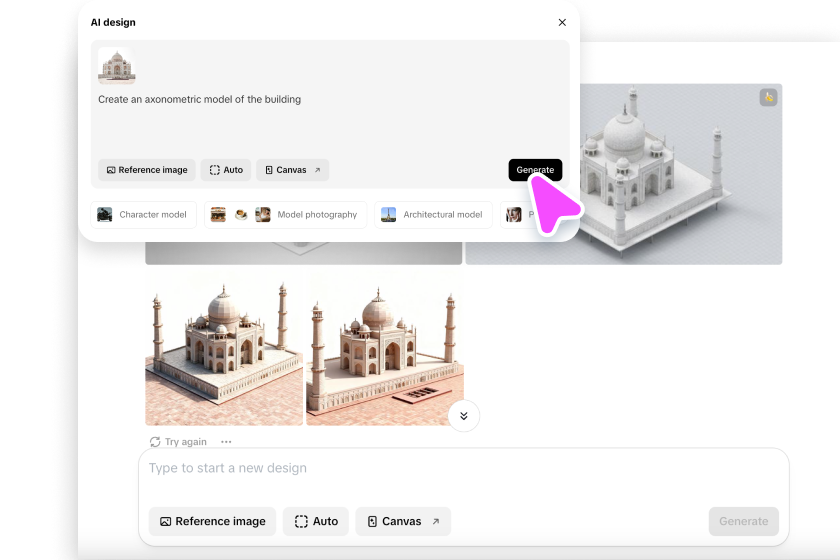Toggle Auto selection in AI design dialog

click(226, 170)
